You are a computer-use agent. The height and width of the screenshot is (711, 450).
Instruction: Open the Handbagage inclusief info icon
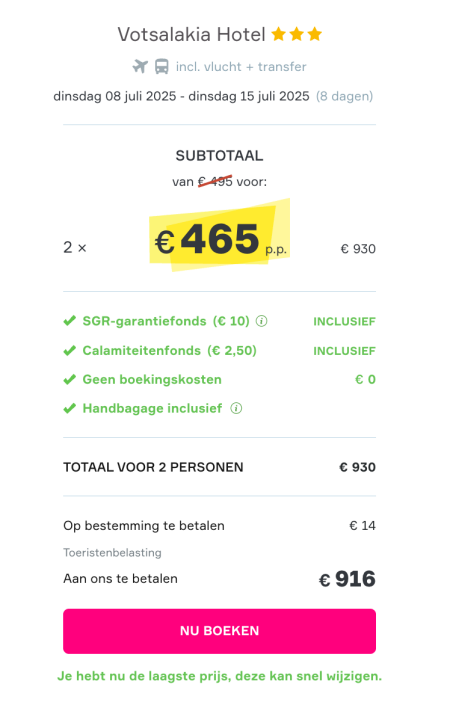(236, 408)
